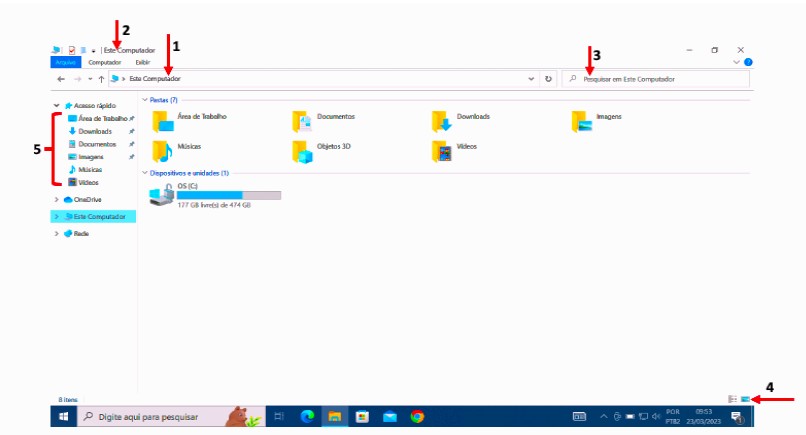
Task: Select OneDrive in the navigation pane
Action: click(x=87, y=200)
